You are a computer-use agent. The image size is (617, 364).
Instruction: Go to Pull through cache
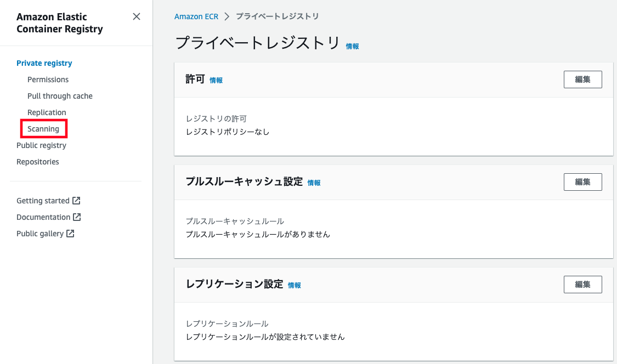tap(60, 96)
